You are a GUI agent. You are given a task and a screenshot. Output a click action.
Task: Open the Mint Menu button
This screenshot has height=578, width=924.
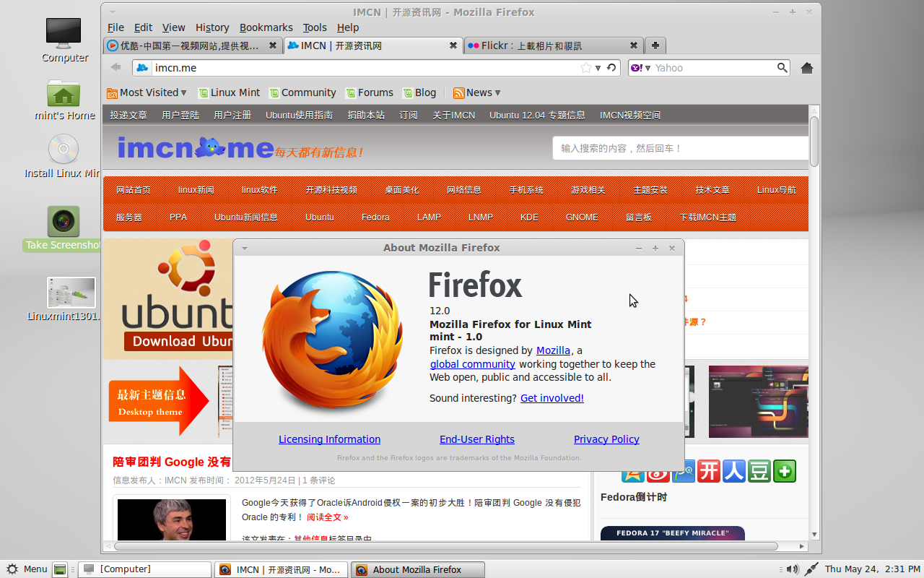pos(27,569)
